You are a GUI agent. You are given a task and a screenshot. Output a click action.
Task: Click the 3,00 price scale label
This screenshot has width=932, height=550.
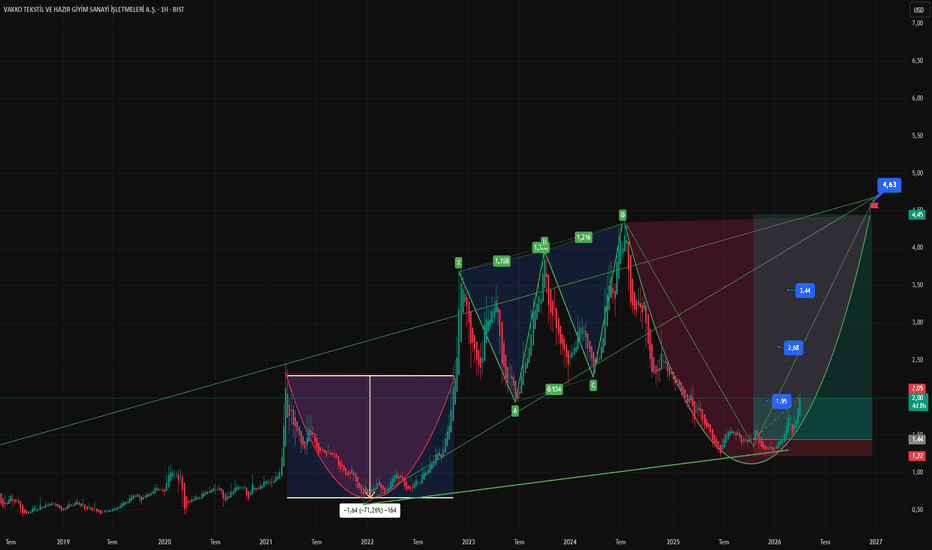[x=917, y=322]
